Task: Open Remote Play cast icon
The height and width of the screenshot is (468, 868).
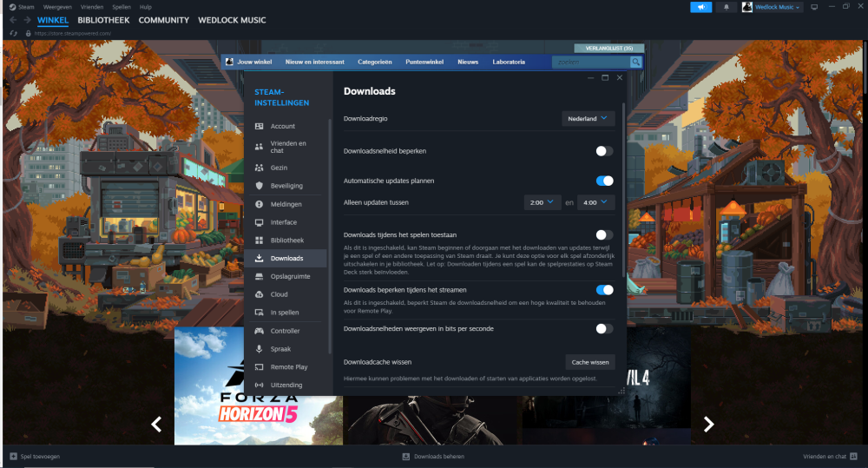Action: point(259,366)
